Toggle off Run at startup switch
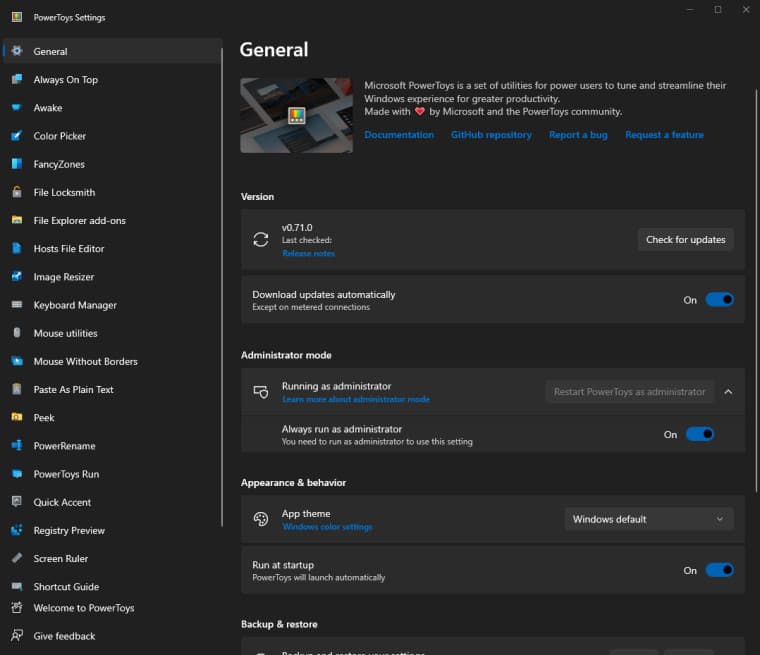Image resolution: width=760 pixels, height=655 pixels. [719, 570]
